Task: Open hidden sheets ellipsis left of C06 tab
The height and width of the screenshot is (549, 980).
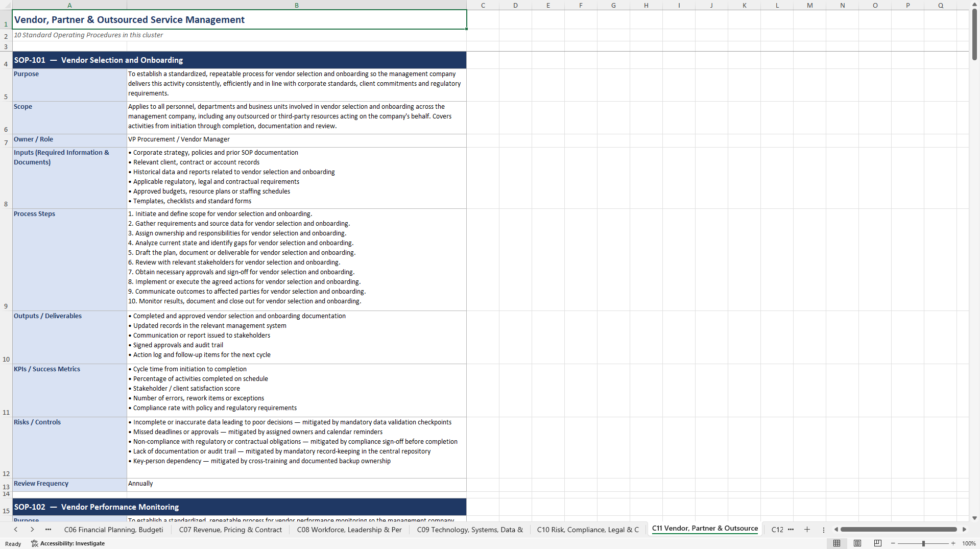Action: [49, 530]
